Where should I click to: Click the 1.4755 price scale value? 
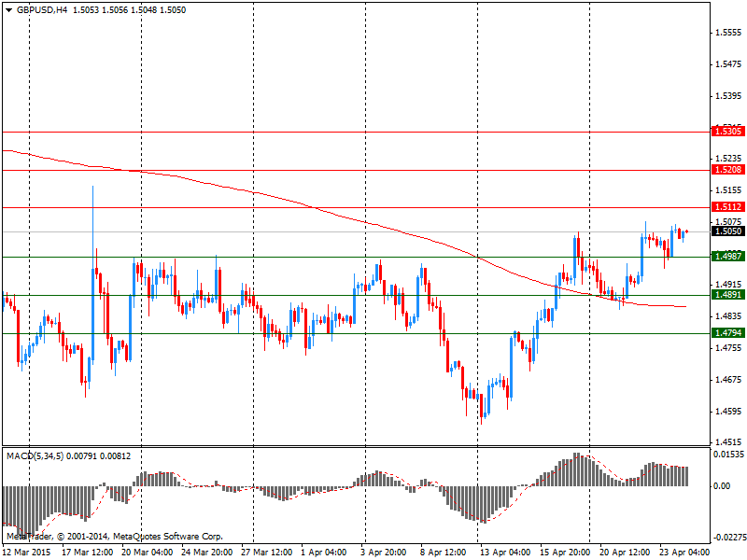728,348
